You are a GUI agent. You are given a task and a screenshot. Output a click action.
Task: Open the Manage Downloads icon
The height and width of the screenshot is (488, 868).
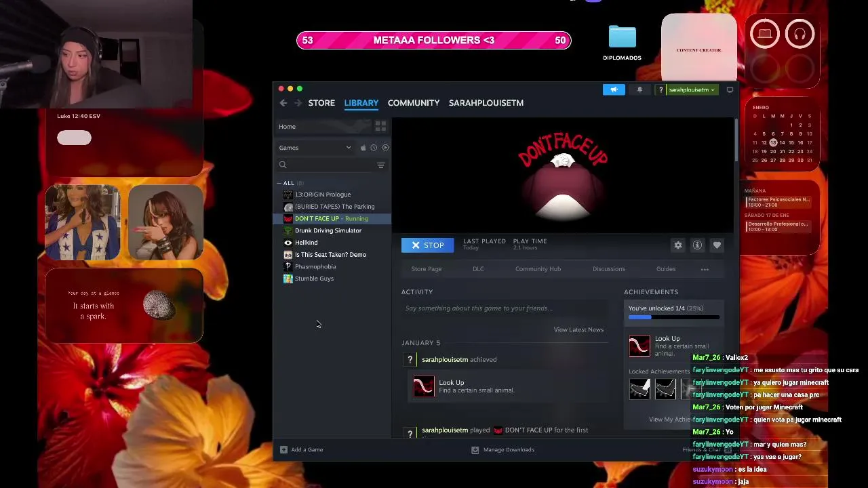click(475, 450)
